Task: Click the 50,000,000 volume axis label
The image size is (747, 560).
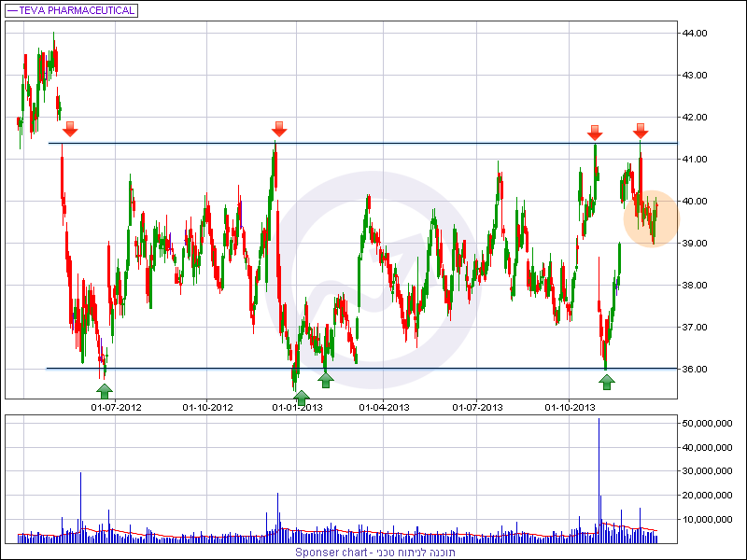Action: (707, 424)
